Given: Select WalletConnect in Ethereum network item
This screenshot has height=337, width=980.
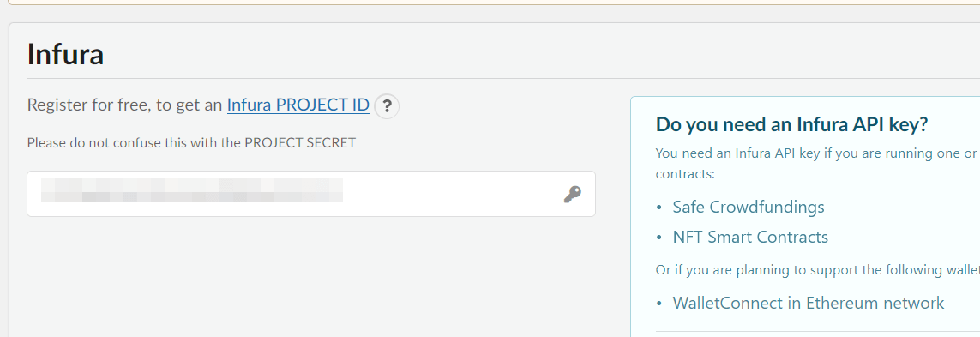Looking at the screenshot, I should (x=809, y=304).
